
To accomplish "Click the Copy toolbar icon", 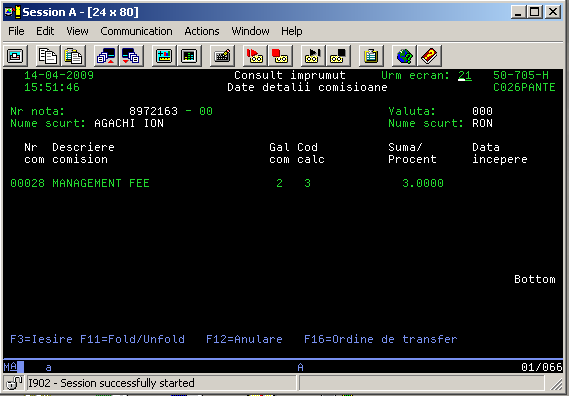I will pyautogui.click(x=48, y=56).
